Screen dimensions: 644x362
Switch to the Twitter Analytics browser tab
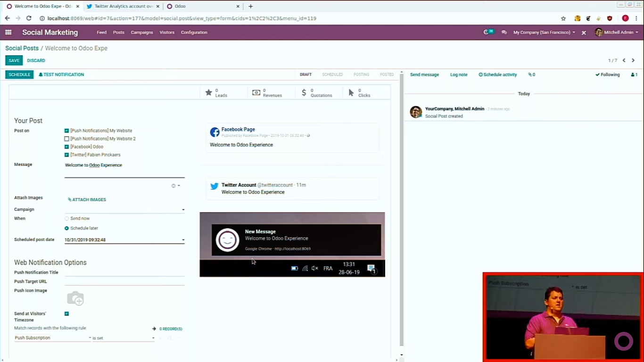124,6
